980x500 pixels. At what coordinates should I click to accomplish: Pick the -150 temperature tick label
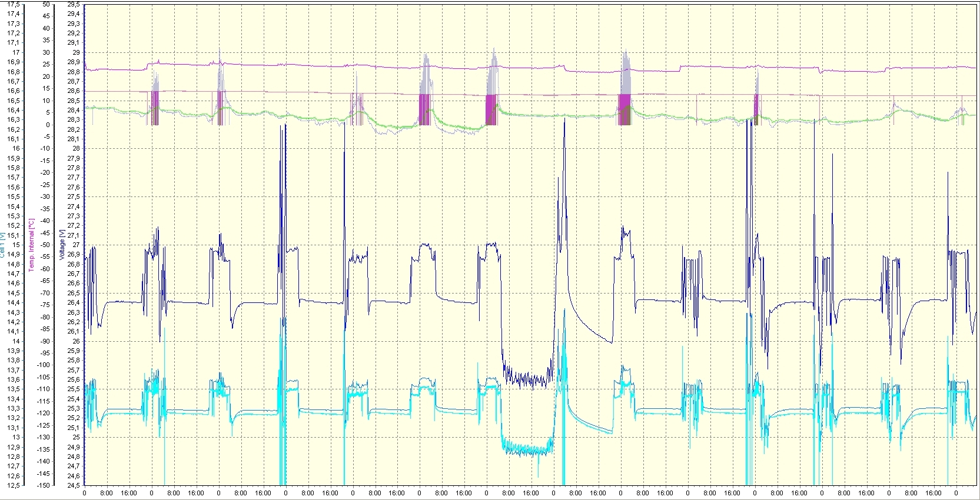coord(44,485)
